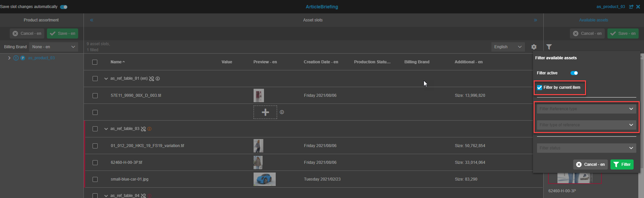Open the Filter Reference type dropdown

(586, 109)
